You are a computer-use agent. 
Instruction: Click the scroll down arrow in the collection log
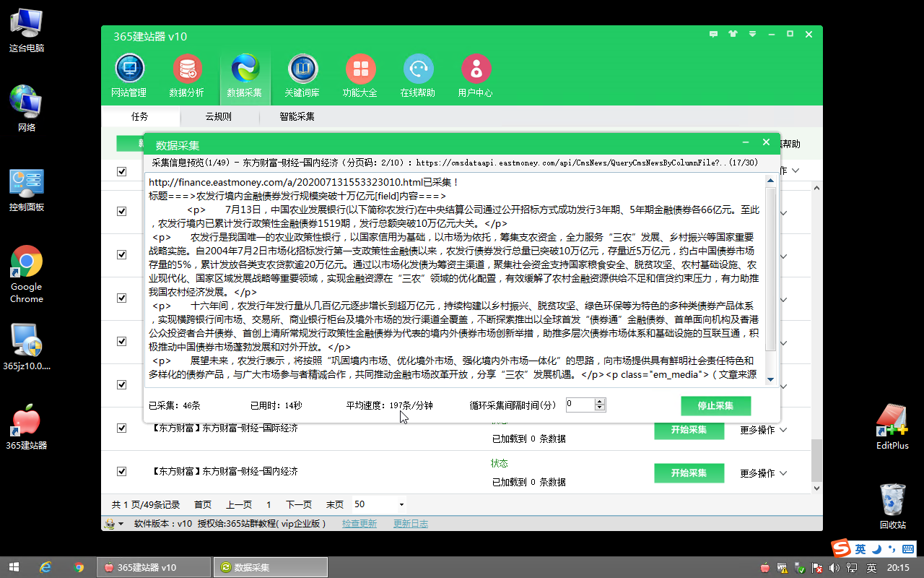[x=770, y=379]
